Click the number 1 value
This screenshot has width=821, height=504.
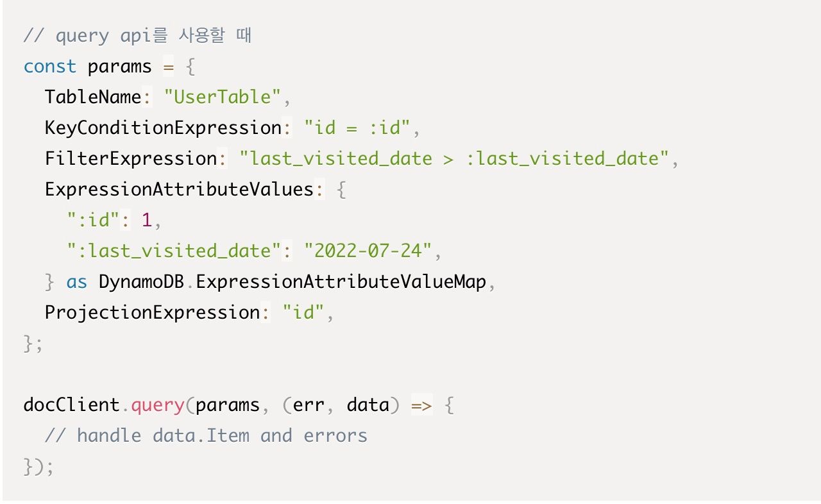(x=147, y=220)
